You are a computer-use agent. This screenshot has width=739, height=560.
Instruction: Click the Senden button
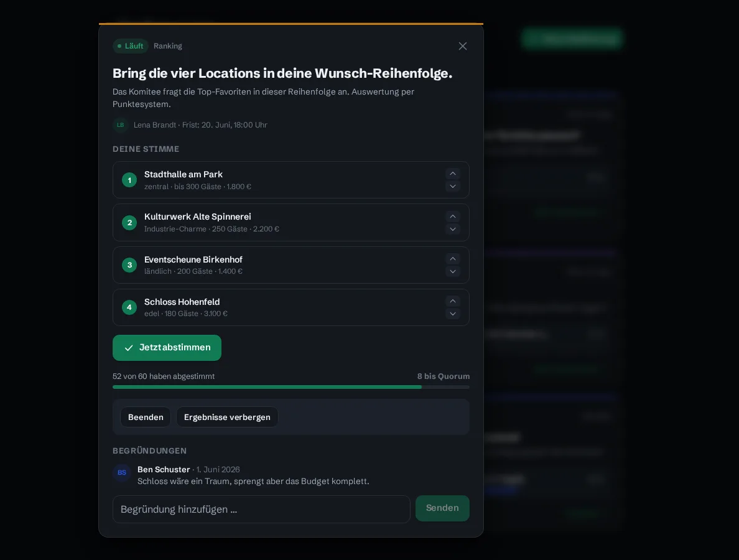442,508
